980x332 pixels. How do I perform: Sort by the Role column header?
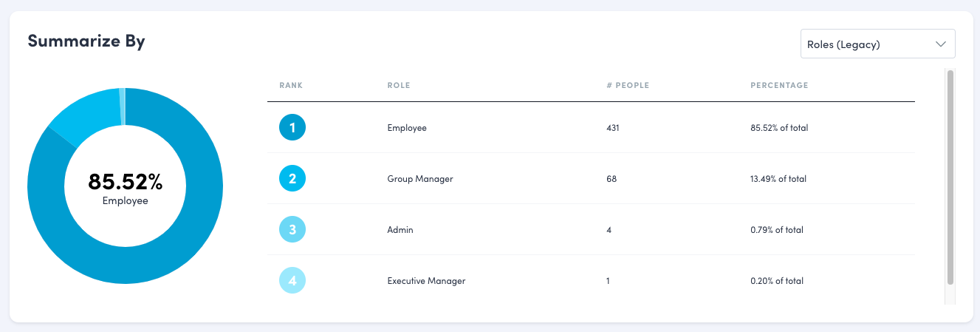coord(398,86)
